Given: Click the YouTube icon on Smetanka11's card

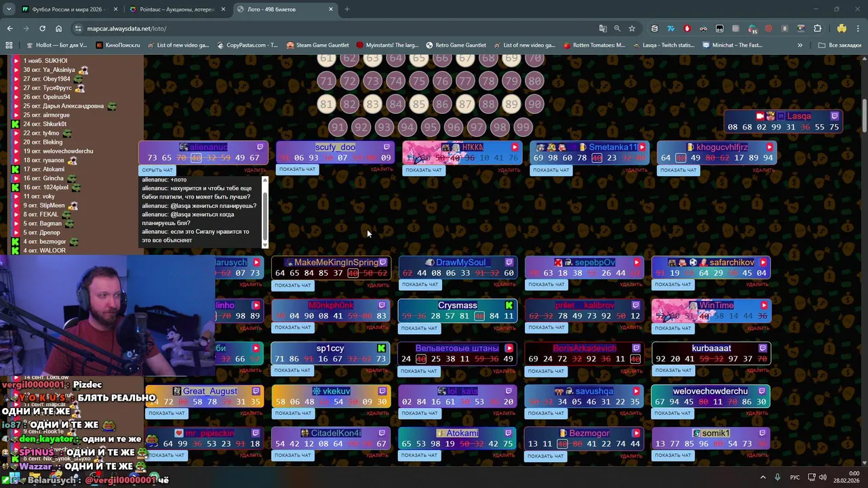Looking at the screenshot, I should click(x=642, y=147).
